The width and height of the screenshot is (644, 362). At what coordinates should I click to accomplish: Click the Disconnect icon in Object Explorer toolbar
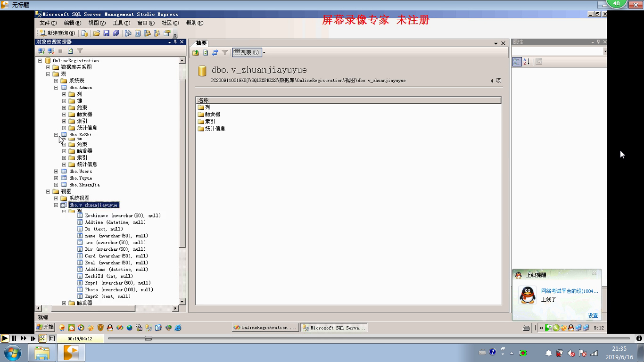pos(51,51)
